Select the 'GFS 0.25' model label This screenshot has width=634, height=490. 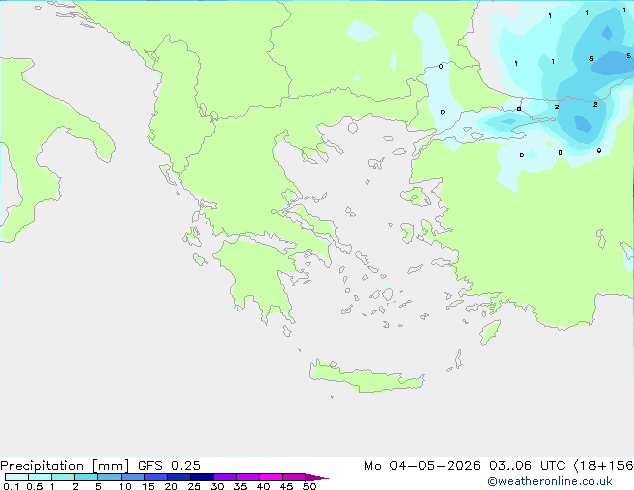(x=169, y=466)
